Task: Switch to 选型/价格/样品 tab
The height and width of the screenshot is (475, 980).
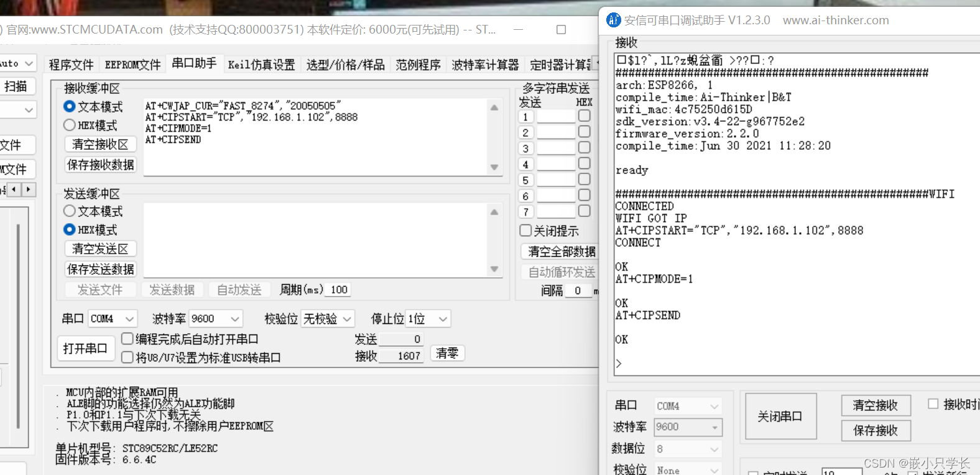Action: [345, 65]
